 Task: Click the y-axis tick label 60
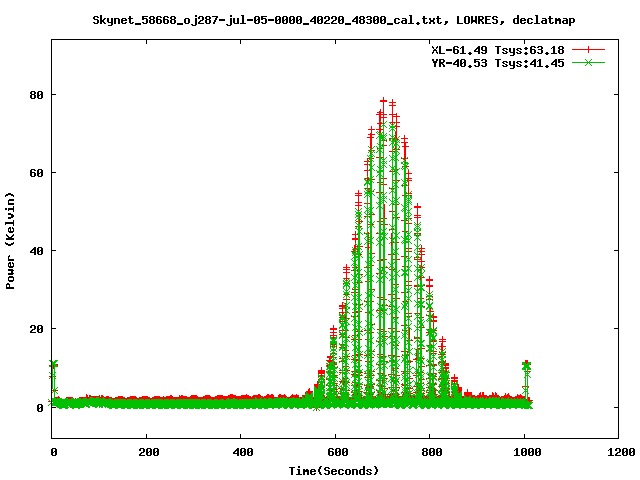pos(36,173)
